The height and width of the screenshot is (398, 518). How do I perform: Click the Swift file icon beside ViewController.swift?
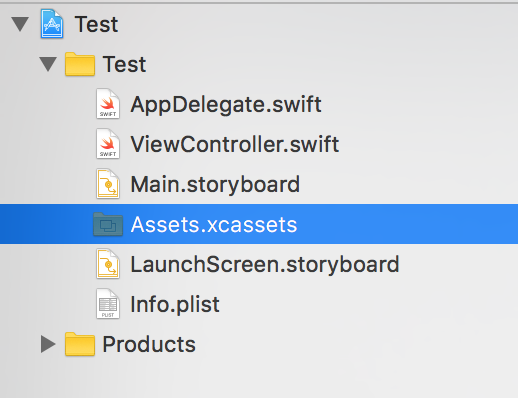point(108,144)
